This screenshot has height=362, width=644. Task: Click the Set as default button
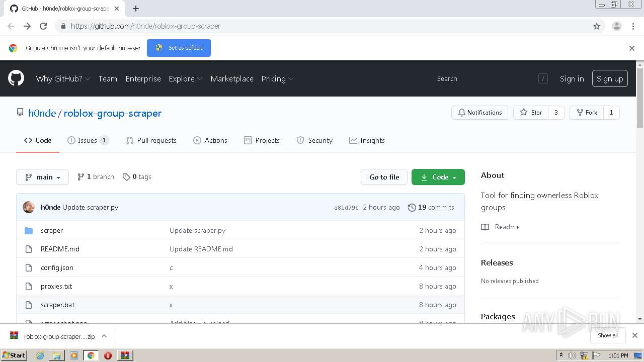point(179,48)
